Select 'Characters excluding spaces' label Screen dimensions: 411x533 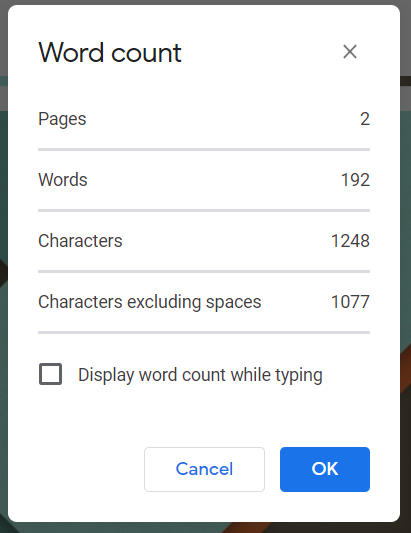pos(150,302)
